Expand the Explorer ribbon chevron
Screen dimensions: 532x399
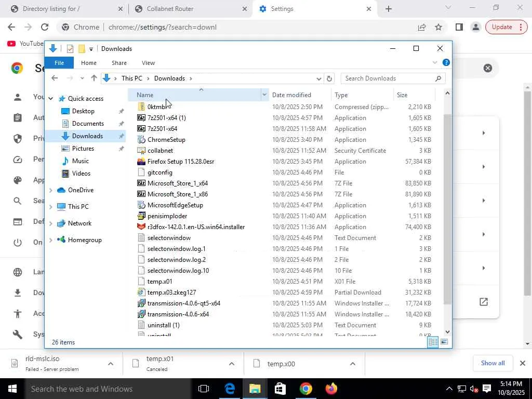(x=435, y=62)
